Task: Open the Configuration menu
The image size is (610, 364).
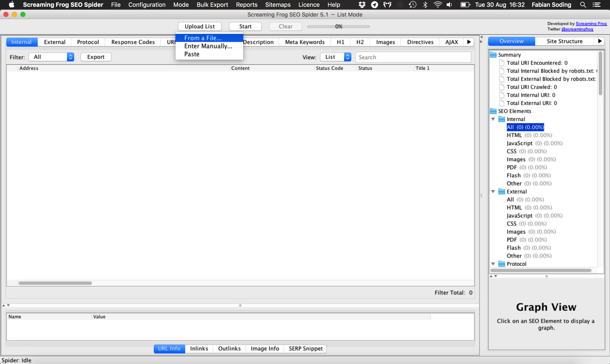Action: pyautogui.click(x=147, y=5)
